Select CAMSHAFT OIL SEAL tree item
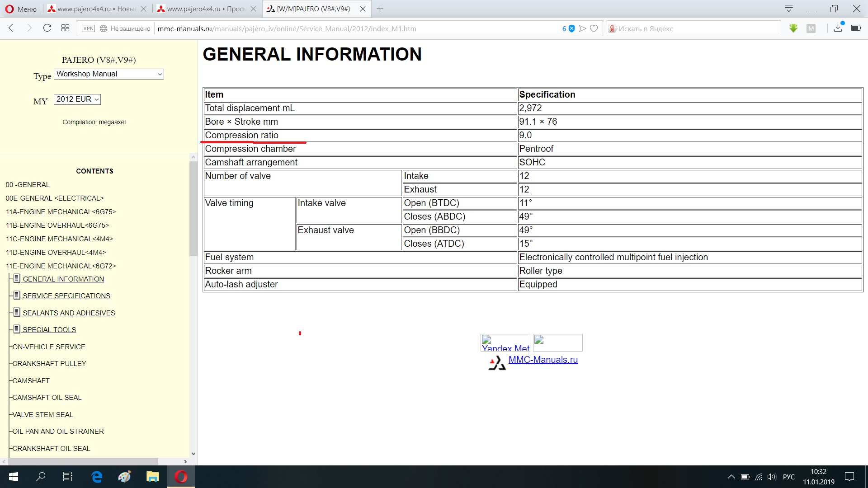This screenshot has width=868, height=488. [x=47, y=398]
